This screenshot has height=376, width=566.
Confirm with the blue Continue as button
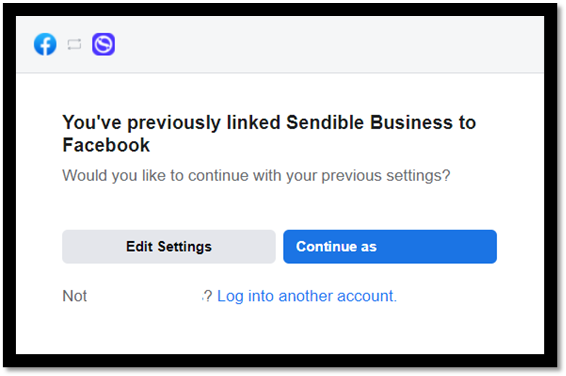click(390, 246)
